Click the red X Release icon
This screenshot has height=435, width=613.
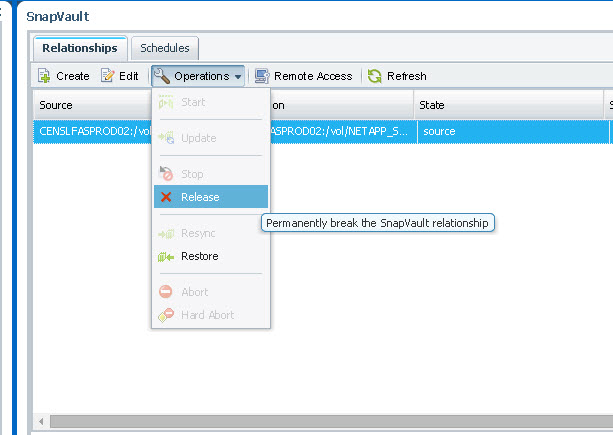tap(166, 197)
